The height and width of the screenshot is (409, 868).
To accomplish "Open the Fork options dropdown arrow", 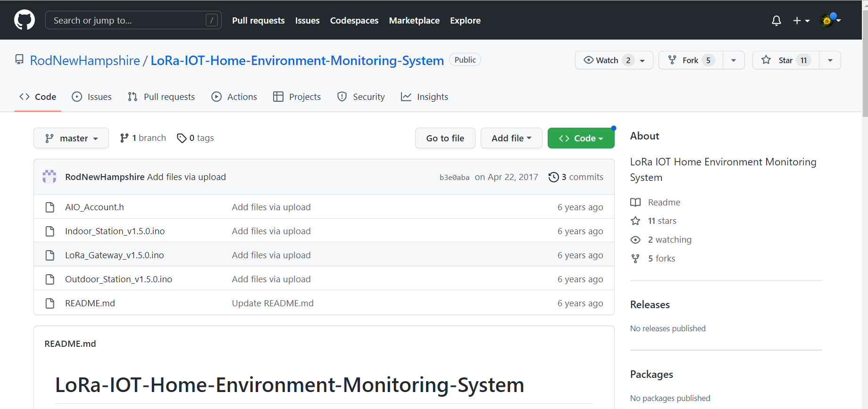I will click(734, 60).
